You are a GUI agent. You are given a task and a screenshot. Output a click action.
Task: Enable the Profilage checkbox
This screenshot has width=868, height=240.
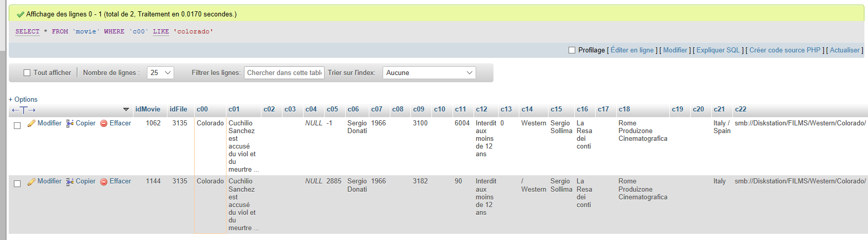pos(572,50)
